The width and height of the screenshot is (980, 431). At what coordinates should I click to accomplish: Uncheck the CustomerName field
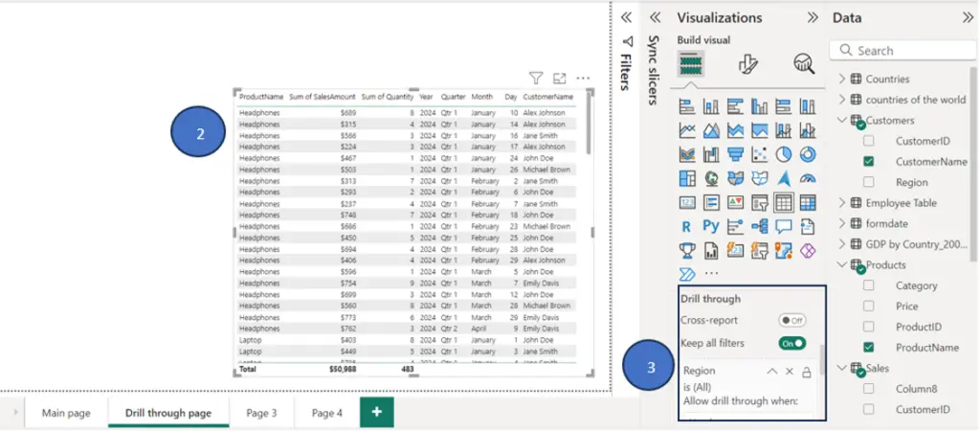(869, 162)
